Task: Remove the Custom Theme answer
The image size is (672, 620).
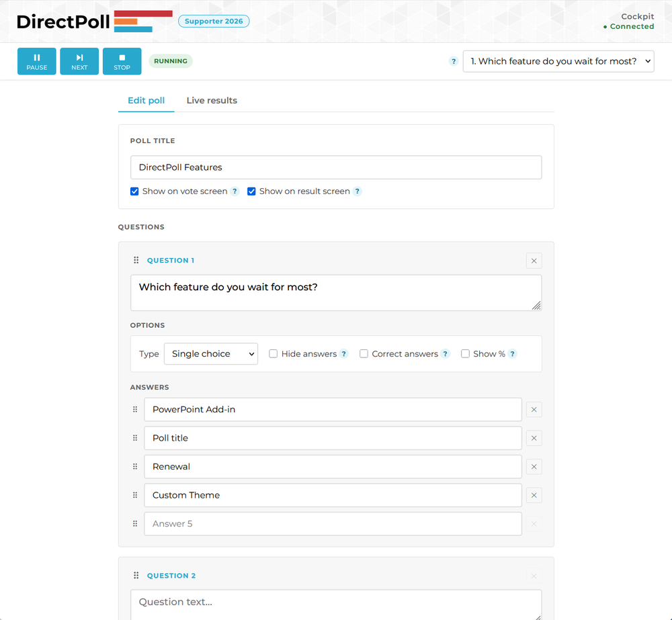Action: tap(534, 495)
